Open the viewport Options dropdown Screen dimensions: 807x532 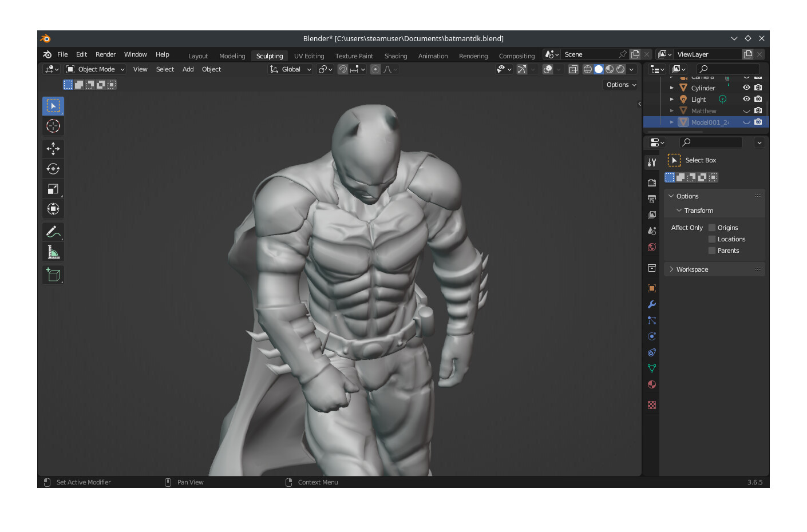621,85
